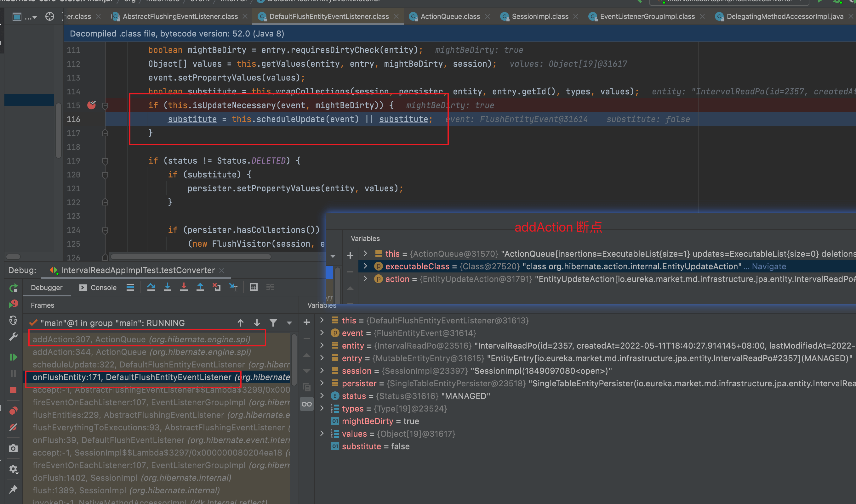Click the Force Step Into icon

(184, 287)
